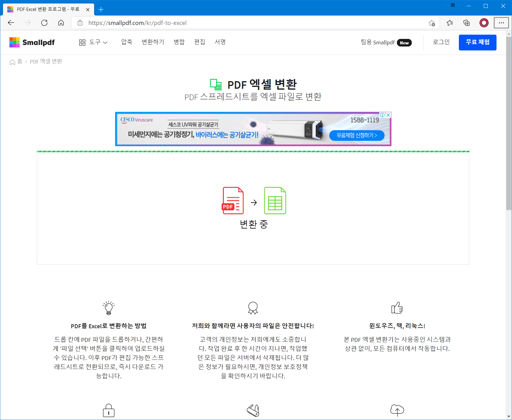
Task: Click the New badge beside 팀용 Smallpdf
Action: coord(404,43)
